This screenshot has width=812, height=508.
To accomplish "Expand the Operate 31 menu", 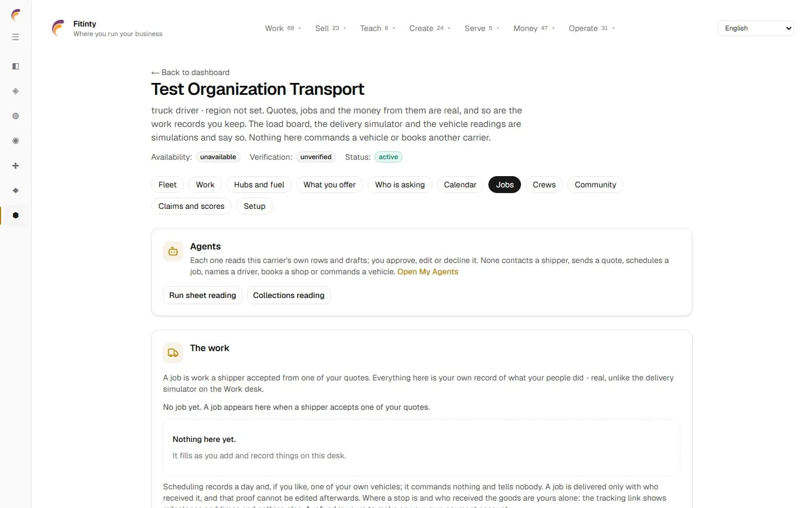I will pyautogui.click(x=592, y=28).
